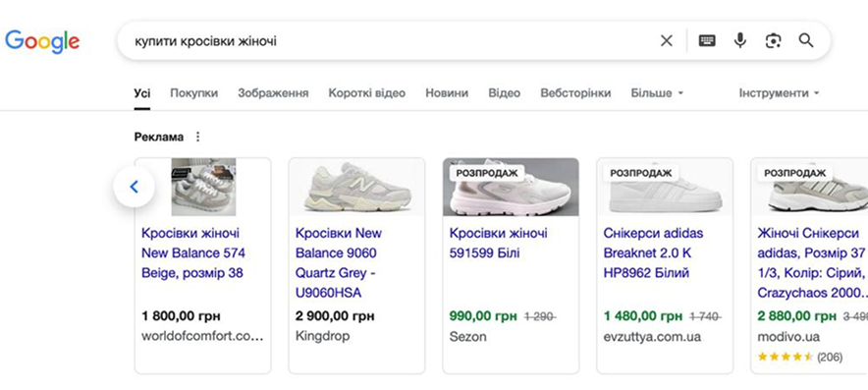
Task: Open the Інструменти dropdown
Action: point(779,93)
